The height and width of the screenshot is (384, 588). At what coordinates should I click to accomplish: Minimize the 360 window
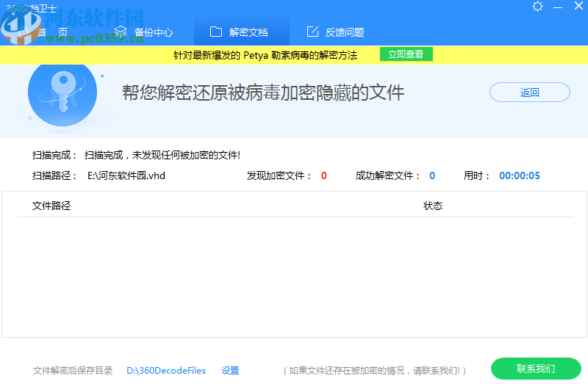click(x=558, y=7)
